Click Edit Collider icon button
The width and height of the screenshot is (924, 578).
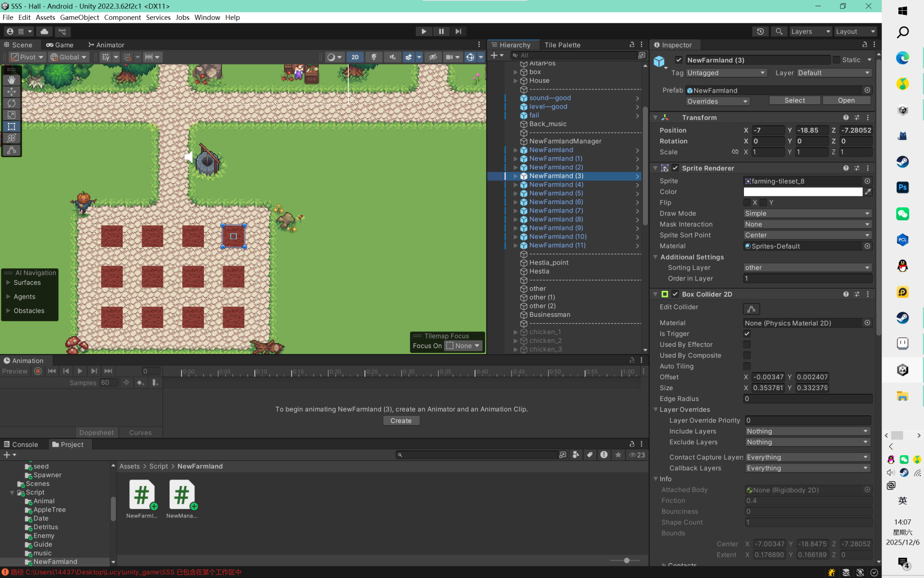point(751,309)
